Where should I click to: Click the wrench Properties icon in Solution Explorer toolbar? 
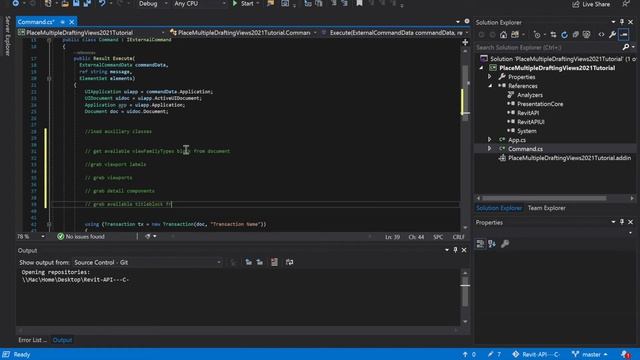(x=612, y=35)
